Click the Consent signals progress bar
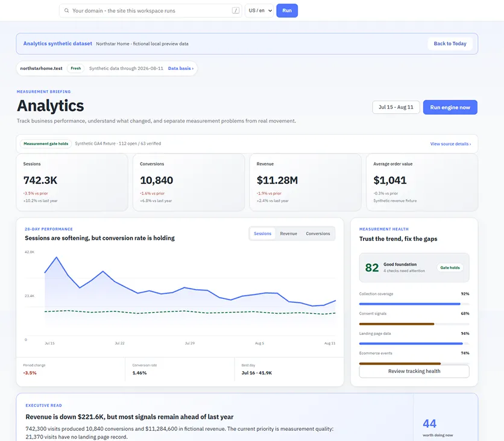Image resolution: width=504 pixels, height=441 pixels. point(414,324)
